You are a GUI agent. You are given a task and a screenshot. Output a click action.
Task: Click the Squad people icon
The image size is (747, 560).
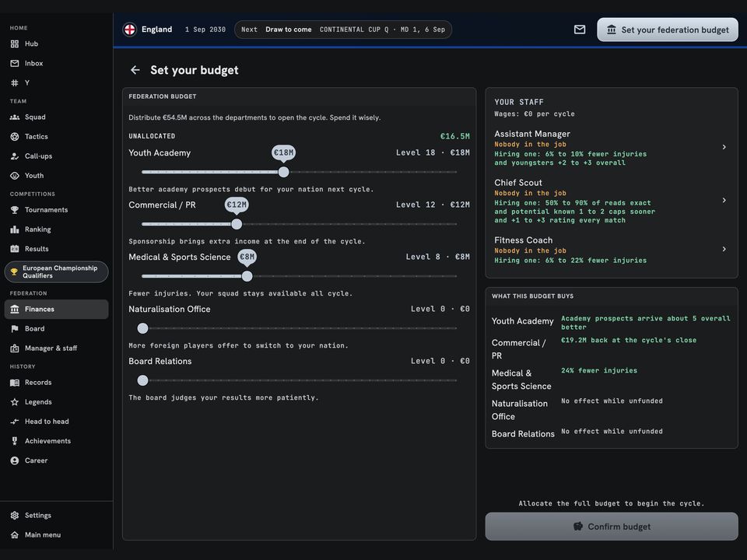click(15, 117)
